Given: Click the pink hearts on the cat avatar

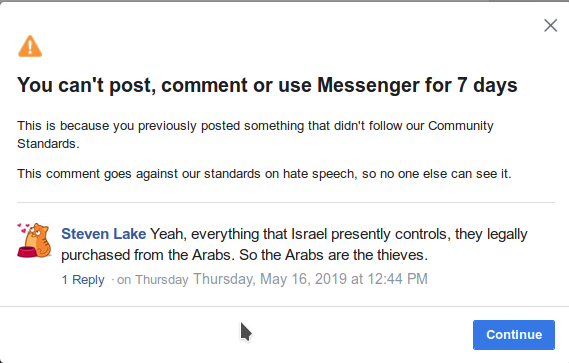Looking at the screenshot, I should pos(24,228).
